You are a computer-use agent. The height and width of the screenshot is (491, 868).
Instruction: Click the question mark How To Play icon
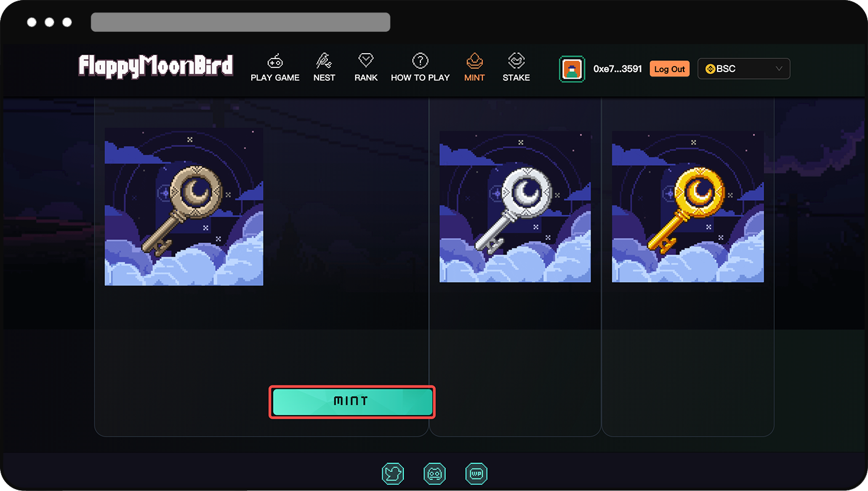(x=420, y=60)
